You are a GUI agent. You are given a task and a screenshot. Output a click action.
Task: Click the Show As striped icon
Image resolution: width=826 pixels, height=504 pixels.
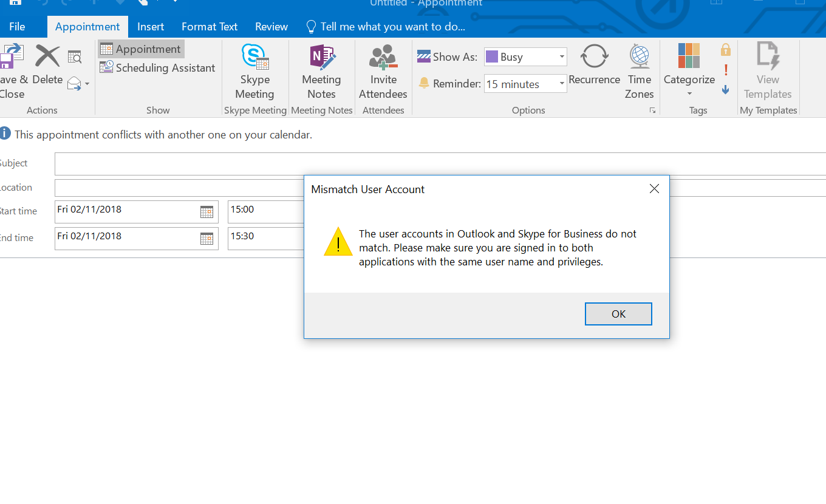[x=424, y=57]
